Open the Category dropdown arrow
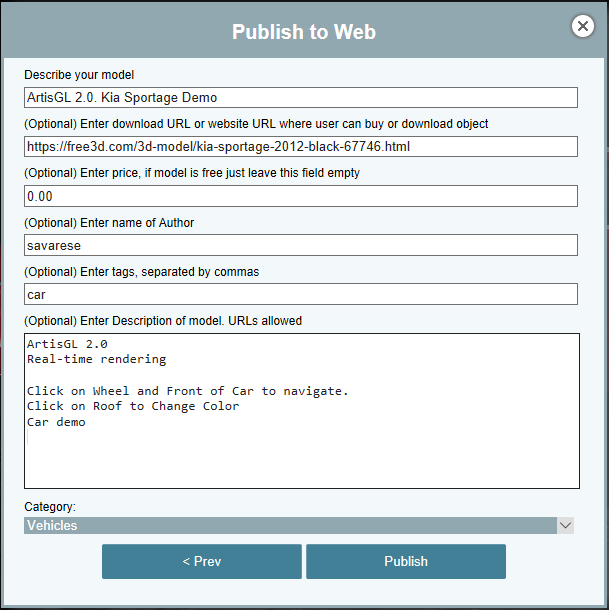 (565, 526)
